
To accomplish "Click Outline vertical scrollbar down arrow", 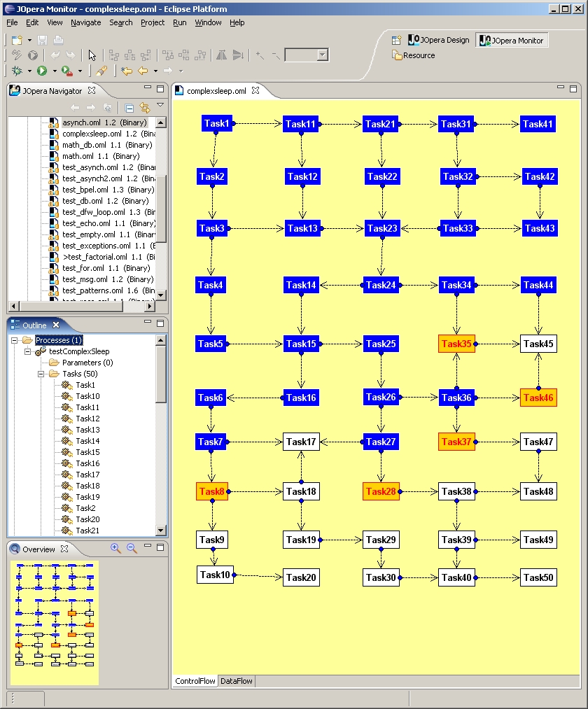I will point(160,530).
